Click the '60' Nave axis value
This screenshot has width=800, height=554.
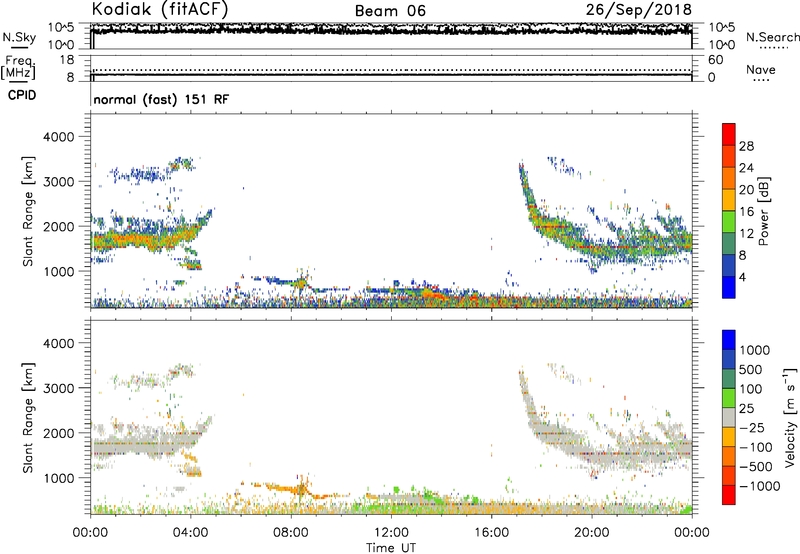coord(715,60)
